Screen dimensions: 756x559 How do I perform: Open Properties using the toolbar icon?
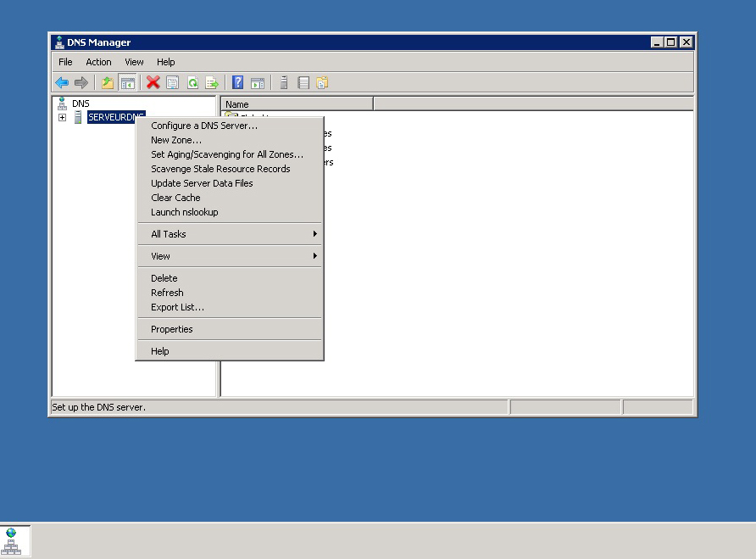tap(172, 82)
